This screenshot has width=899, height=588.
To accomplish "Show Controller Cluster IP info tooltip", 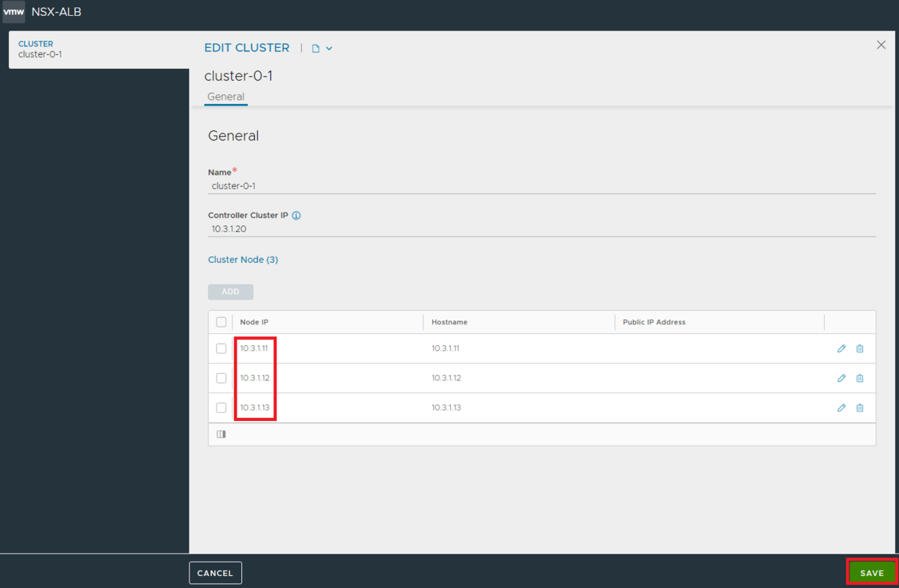I will point(296,216).
